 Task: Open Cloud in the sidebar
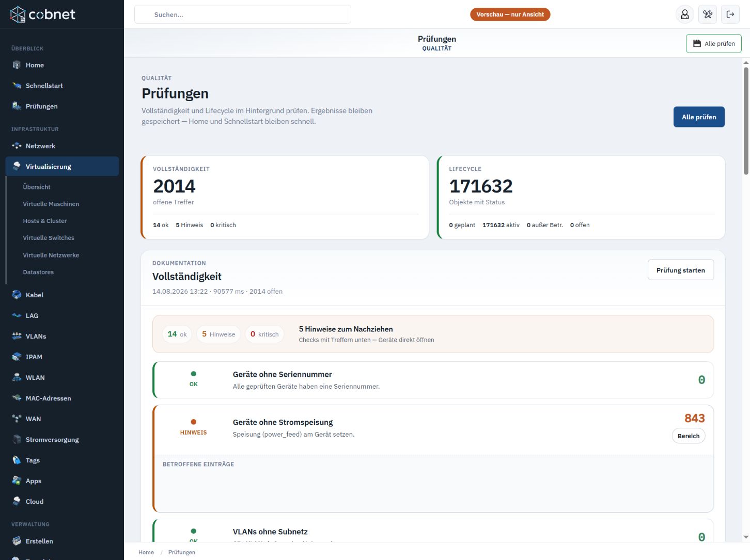[x=62, y=502]
